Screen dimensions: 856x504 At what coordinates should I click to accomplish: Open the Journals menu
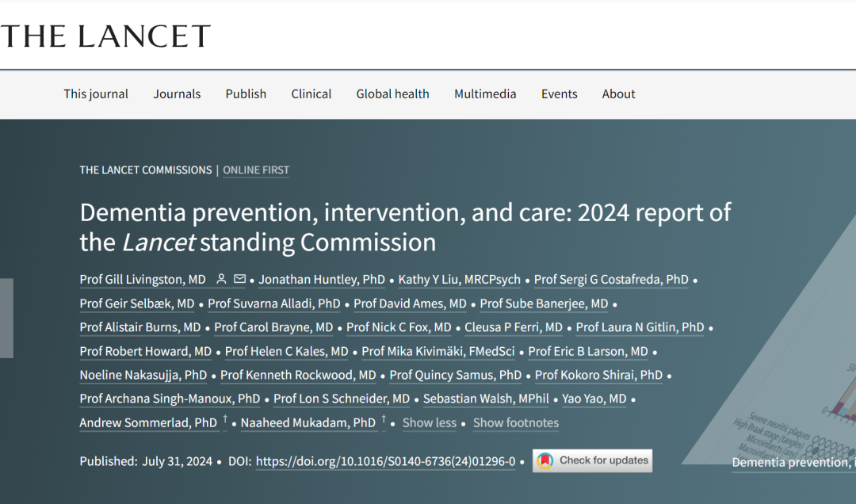pos(177,94)
